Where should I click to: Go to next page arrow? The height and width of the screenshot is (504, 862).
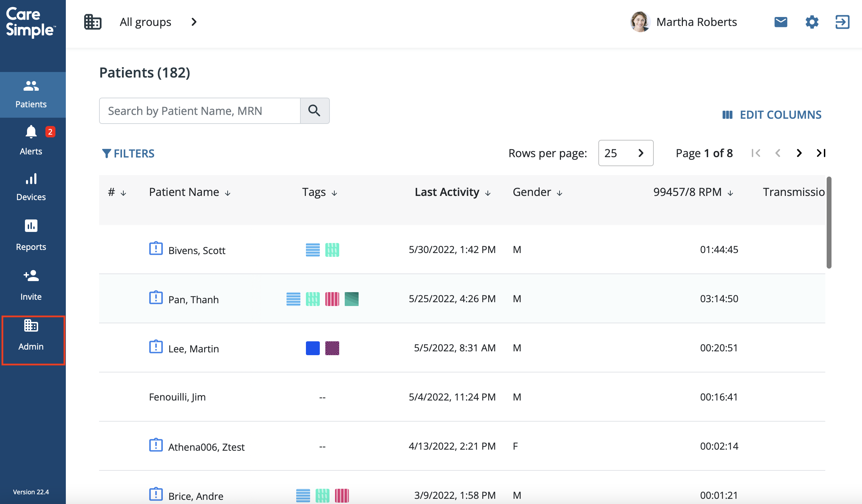pos(799,153)
